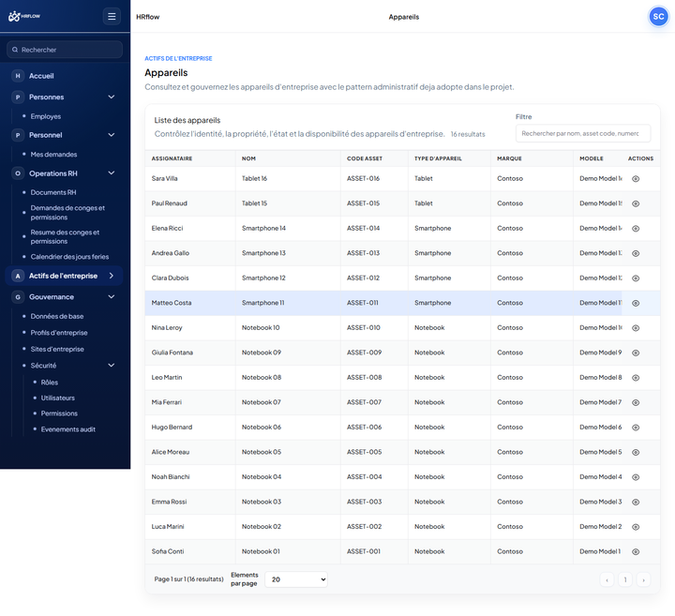Open Mes demandes in sidebar
The width and height of the screenshot is (675, 616).
(x=53, y=154)
